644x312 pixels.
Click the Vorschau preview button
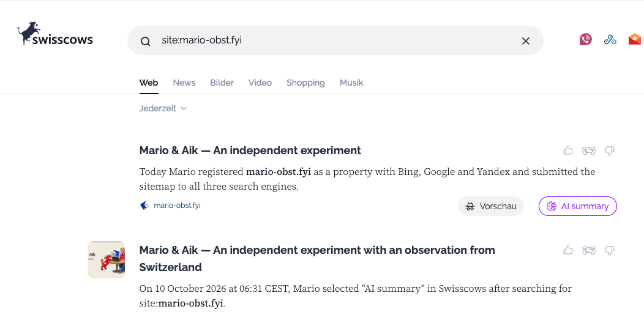[x=491, y=206]
